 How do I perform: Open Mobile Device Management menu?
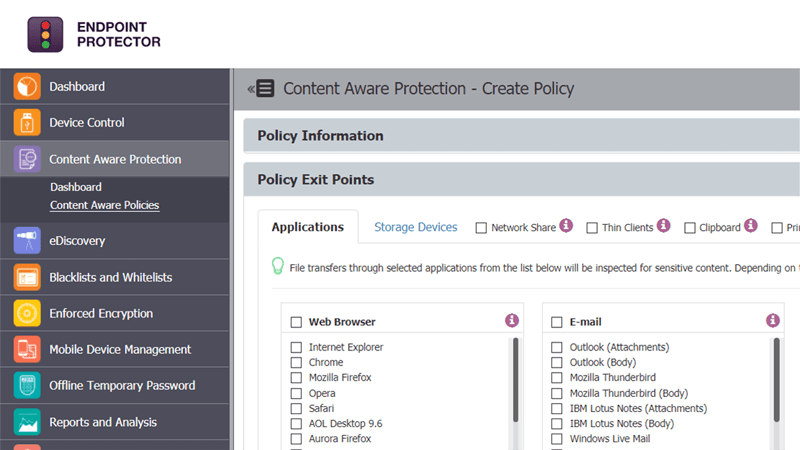[x=120, y=349]
